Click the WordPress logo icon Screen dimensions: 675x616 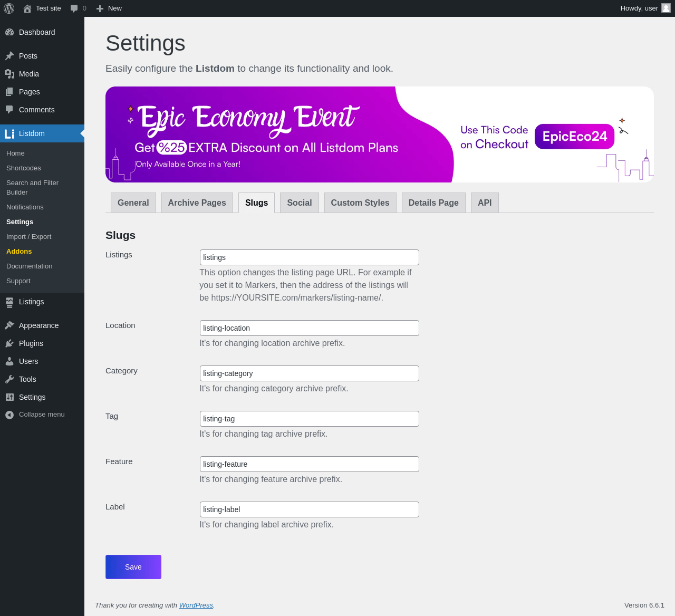9,8
